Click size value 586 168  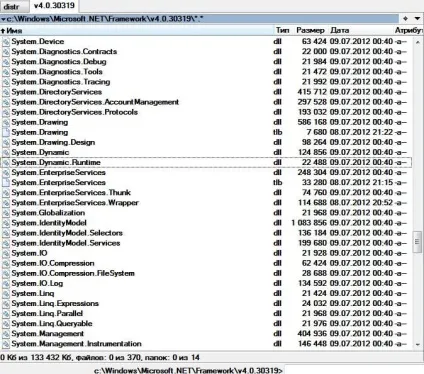[312, 122]
